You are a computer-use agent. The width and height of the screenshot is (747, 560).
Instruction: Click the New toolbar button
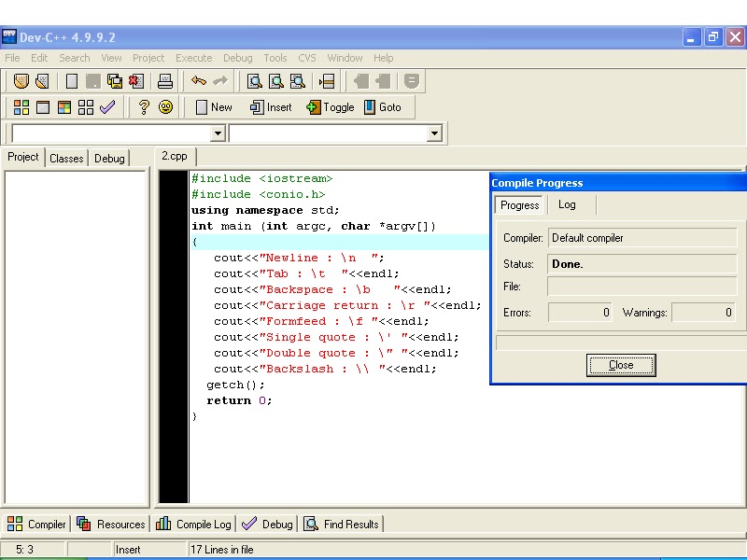214,107
